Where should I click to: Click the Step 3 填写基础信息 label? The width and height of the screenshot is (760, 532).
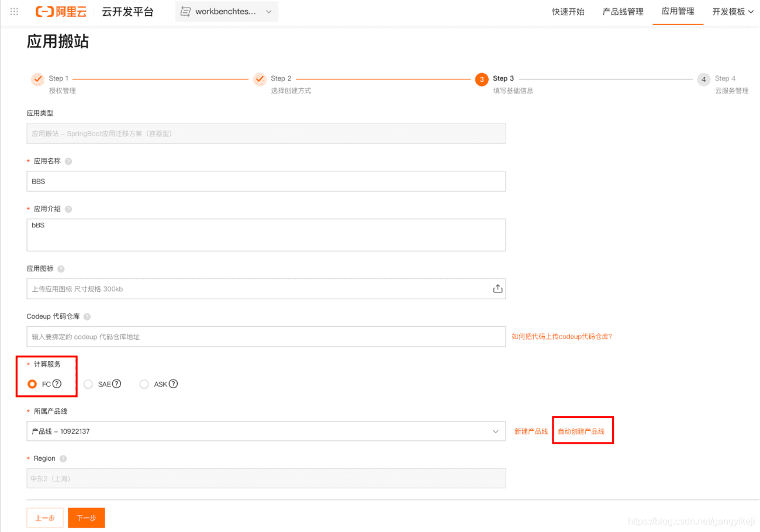click(513, 91)
